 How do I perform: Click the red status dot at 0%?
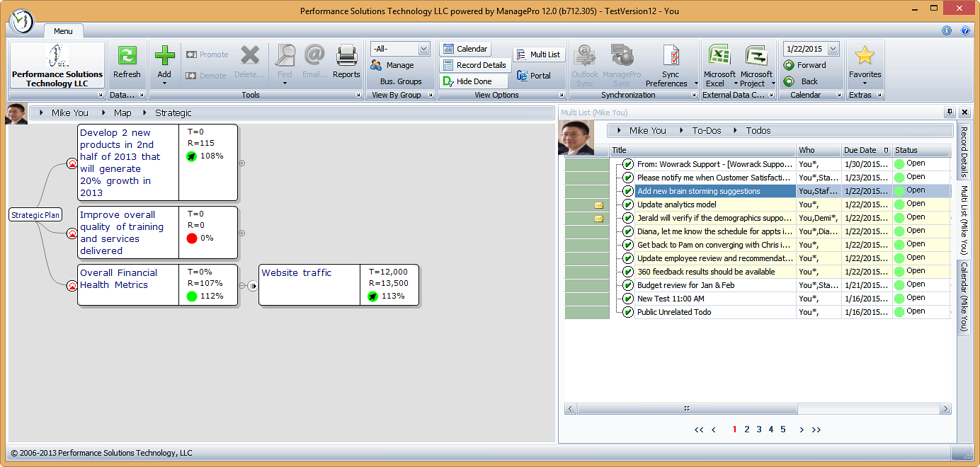[x=192, y=238]
